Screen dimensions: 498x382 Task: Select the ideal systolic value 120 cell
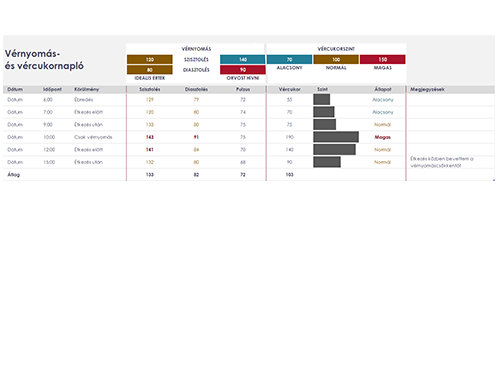[150, 59]
